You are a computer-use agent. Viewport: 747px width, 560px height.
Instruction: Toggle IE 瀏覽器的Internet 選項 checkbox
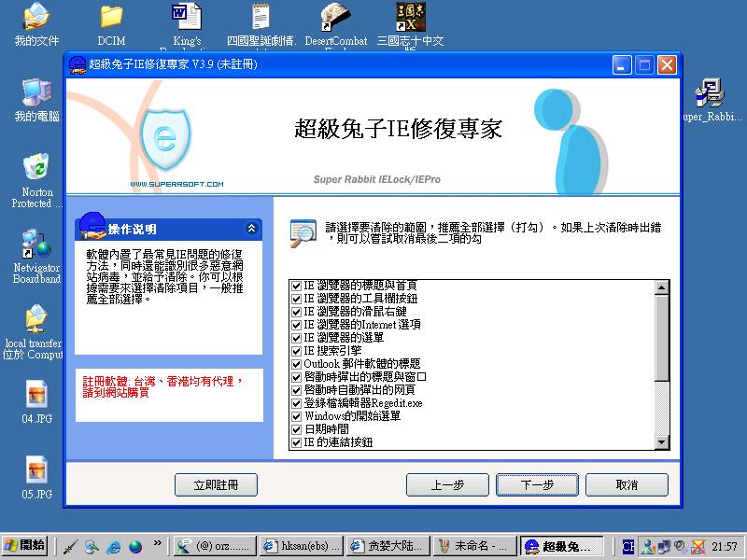click(x=296, y=325)
